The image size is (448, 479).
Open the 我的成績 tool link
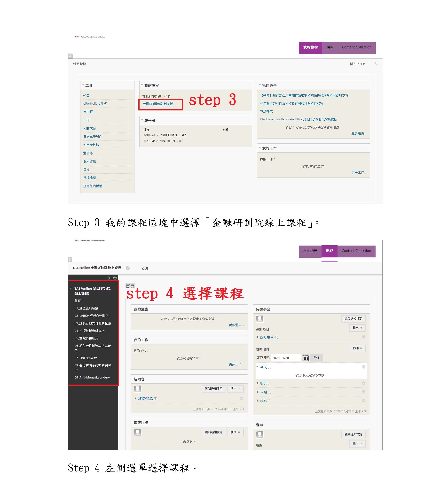[x=89, y=128]
